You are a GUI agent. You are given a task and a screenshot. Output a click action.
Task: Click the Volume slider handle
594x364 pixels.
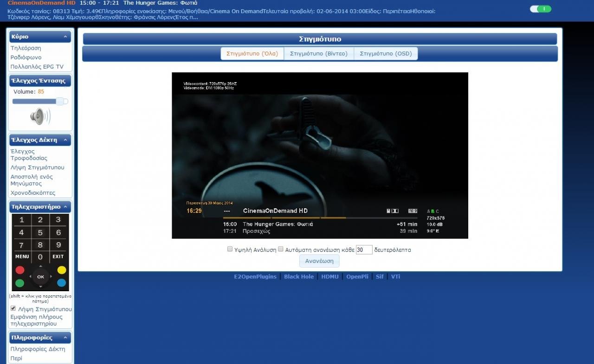pos(60,101)
